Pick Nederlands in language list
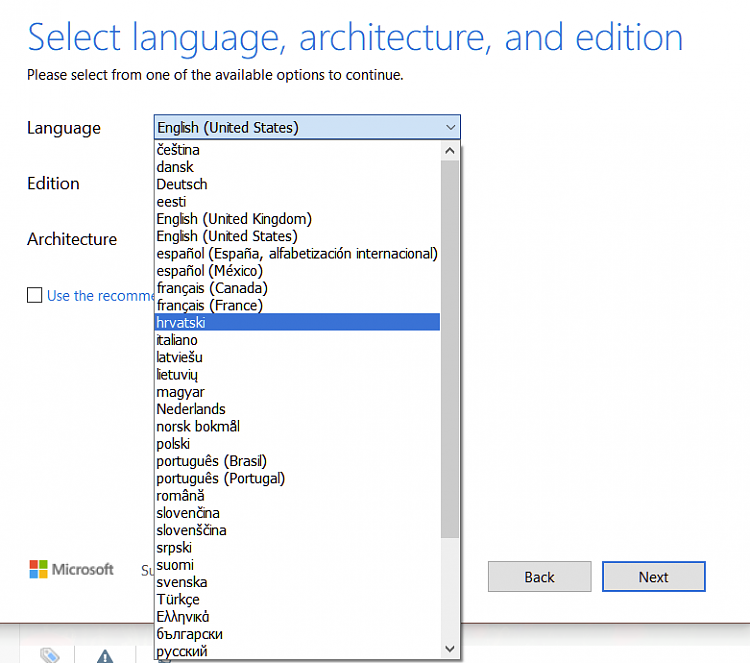This screenshot has height=663, width=750. coord(298,409)
